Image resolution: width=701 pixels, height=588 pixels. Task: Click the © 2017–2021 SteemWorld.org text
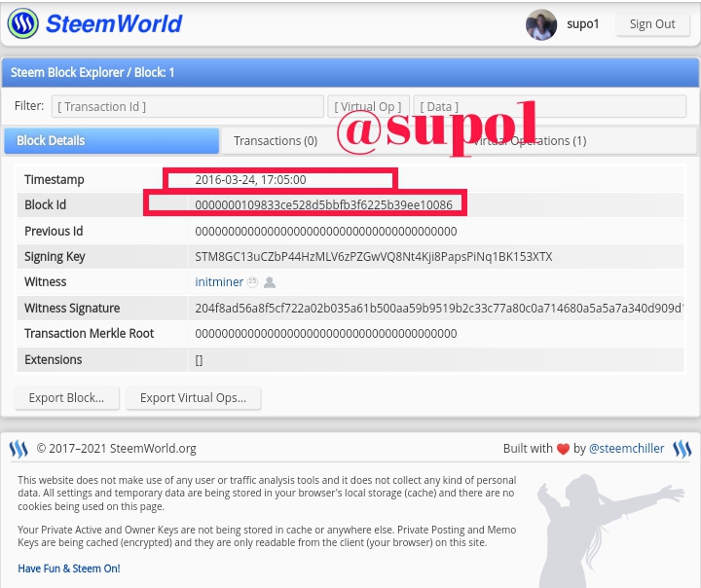coord(116,449)
